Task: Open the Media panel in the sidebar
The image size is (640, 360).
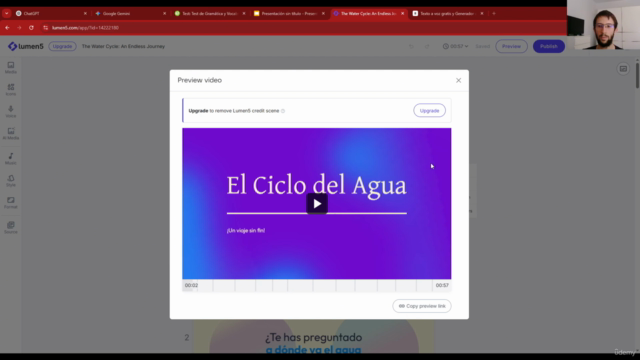Action: tap(11, 68)
